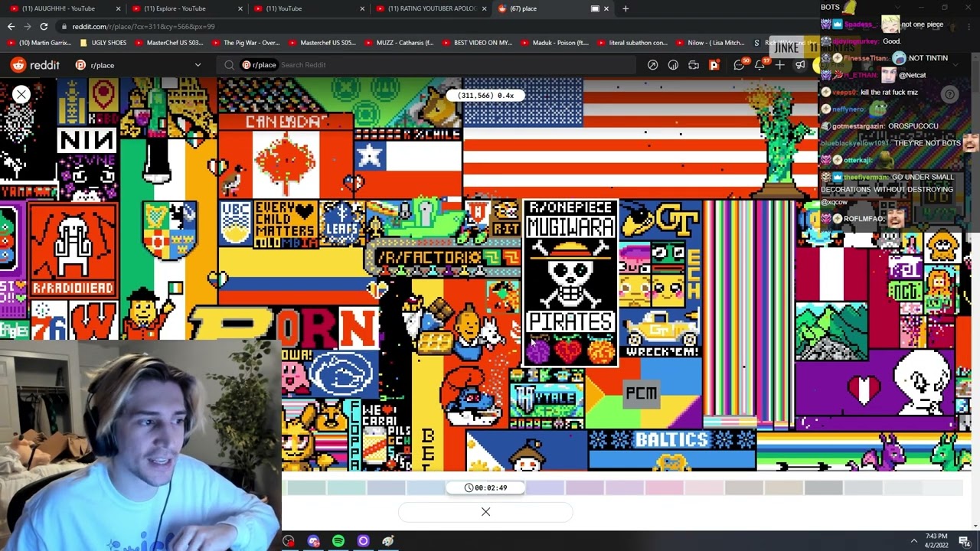
Task: Open the paint palette app in taskbar
Action: (388, 541)
